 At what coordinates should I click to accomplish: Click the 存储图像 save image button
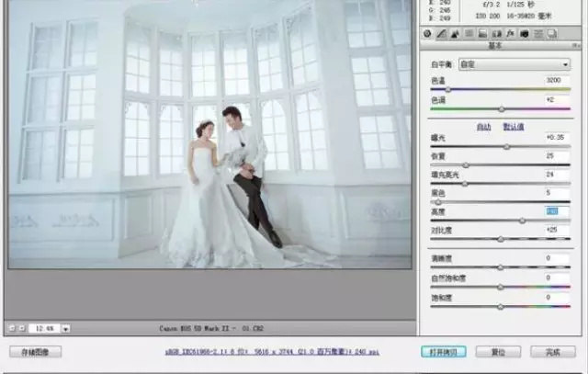[35, 352]
